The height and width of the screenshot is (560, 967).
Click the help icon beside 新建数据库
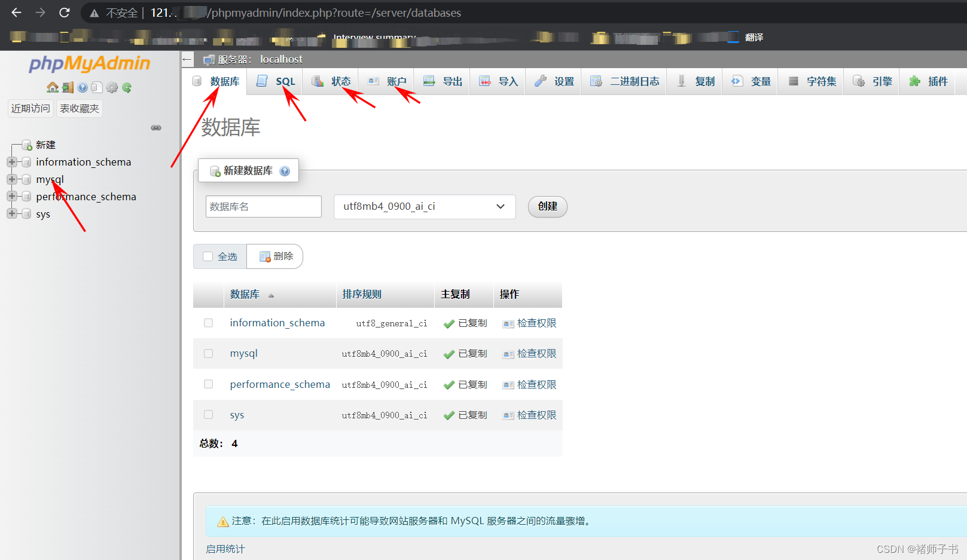[285, 171]
